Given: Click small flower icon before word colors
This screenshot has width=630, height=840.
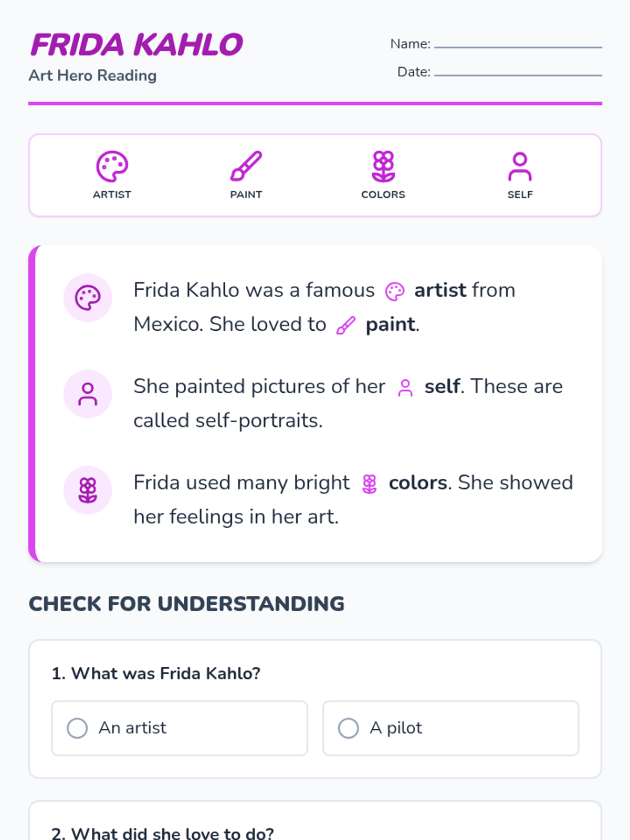Looking at the screenshot, I should coord(370,484).
